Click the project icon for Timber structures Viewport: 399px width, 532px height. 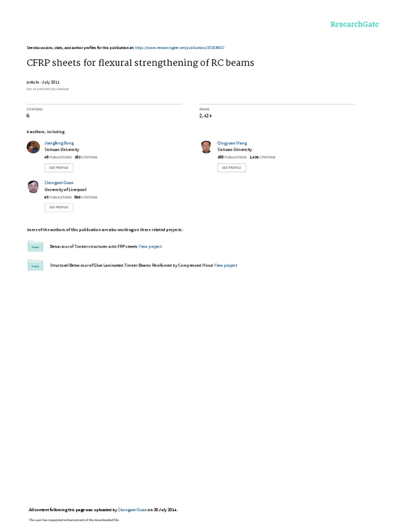[35, 246]
